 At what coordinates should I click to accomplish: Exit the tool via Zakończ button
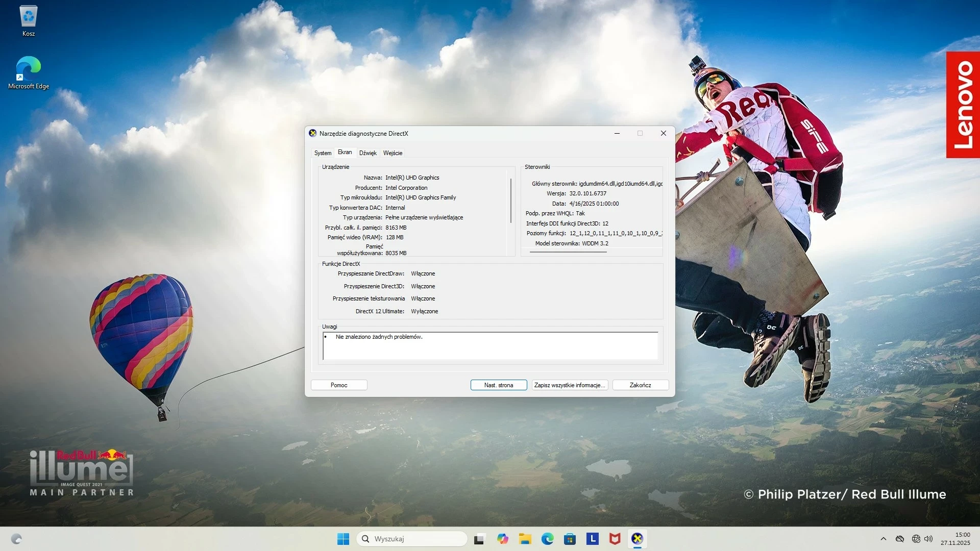640,385
